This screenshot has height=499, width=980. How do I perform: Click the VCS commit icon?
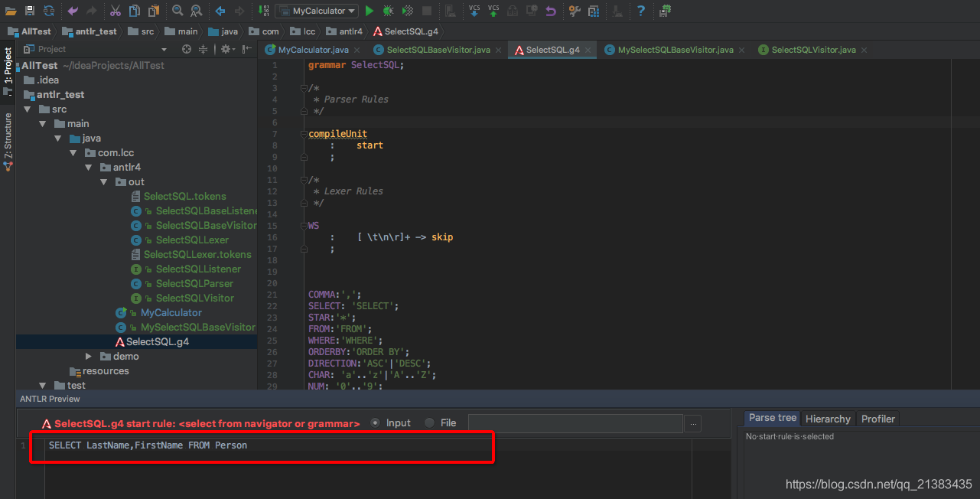coord(493,11)
